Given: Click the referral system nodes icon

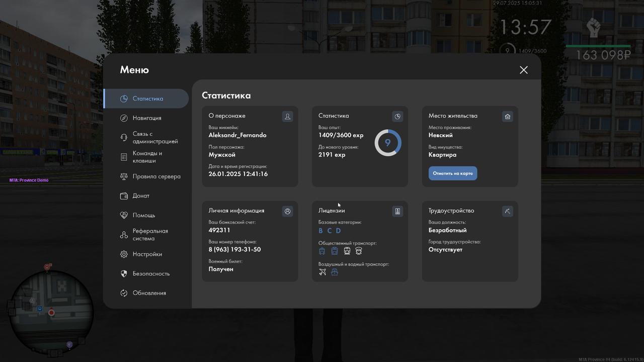Looking at the screenshot, I should [124, 235].
